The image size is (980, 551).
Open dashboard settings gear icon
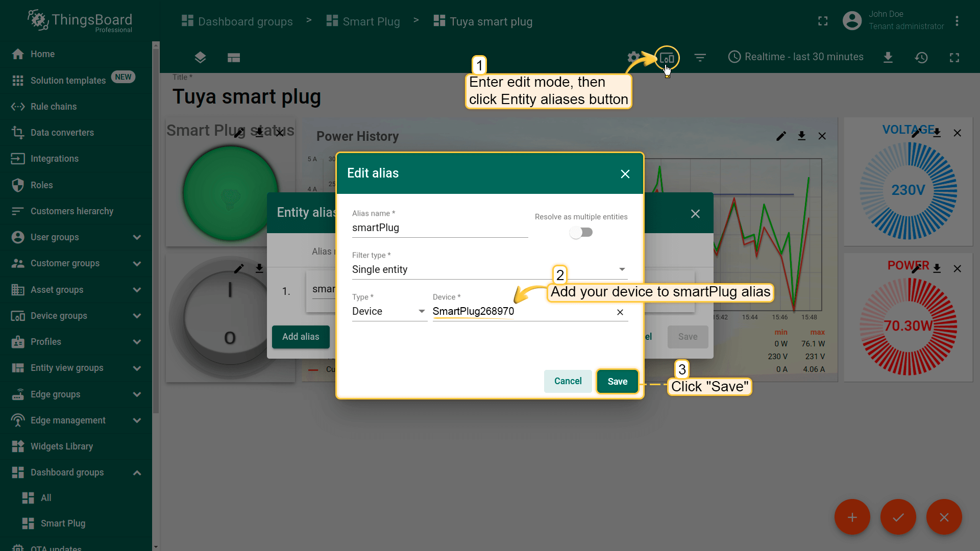click(633, 57)
